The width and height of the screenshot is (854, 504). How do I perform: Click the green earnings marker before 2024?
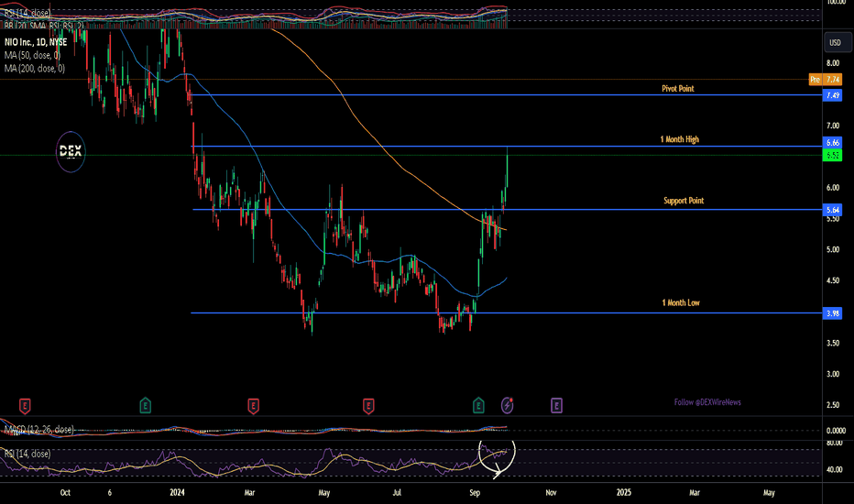coord(145,405)
